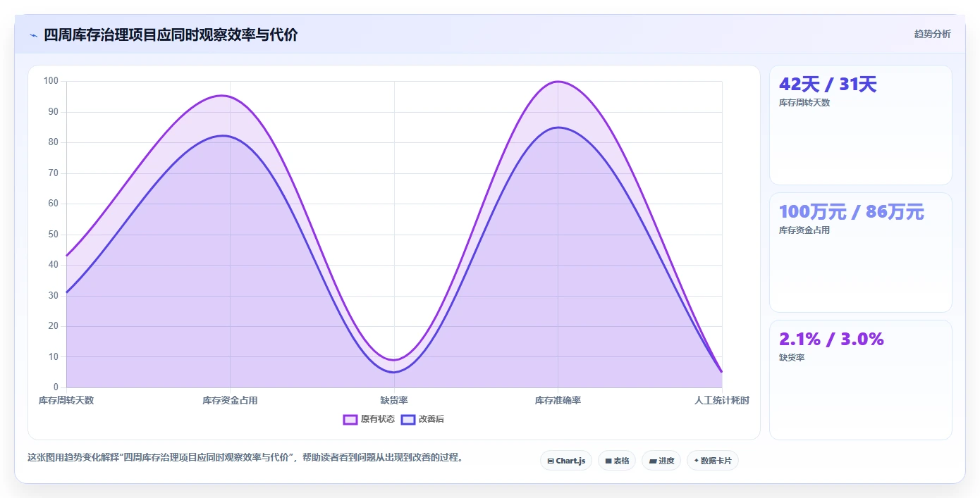The image size is (980, 498).
Task: Click the 原有状态 curve peak at 库存准确率
Action: pyautogui.click(x=558, y=82)
